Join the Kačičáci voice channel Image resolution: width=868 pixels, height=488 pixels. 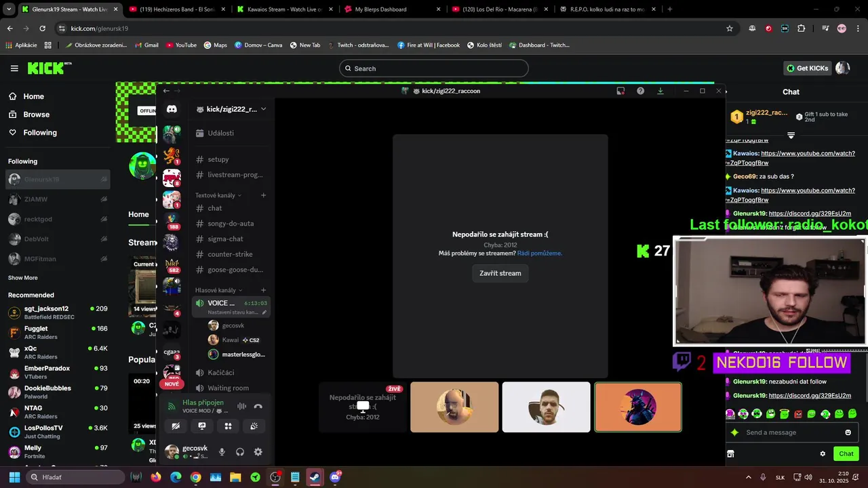[231, 373]
